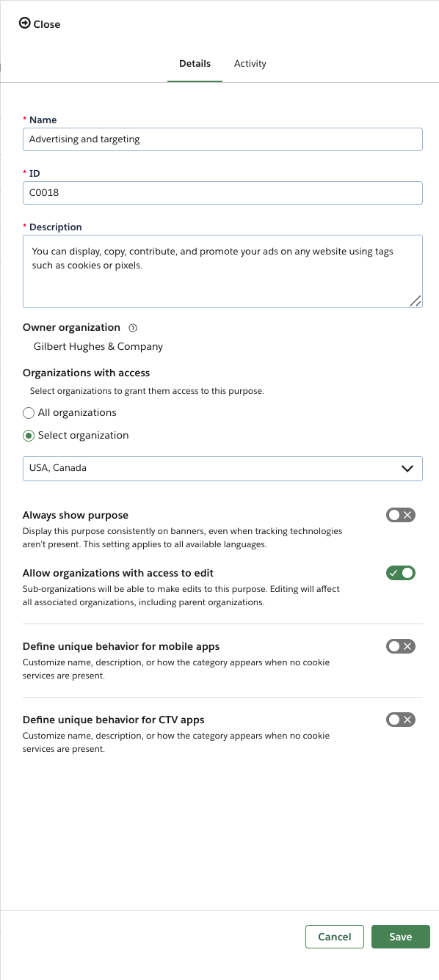Viewport: 439px width, 980px height.
Task: Select the All organizations radio button
Action: (29, 413)
